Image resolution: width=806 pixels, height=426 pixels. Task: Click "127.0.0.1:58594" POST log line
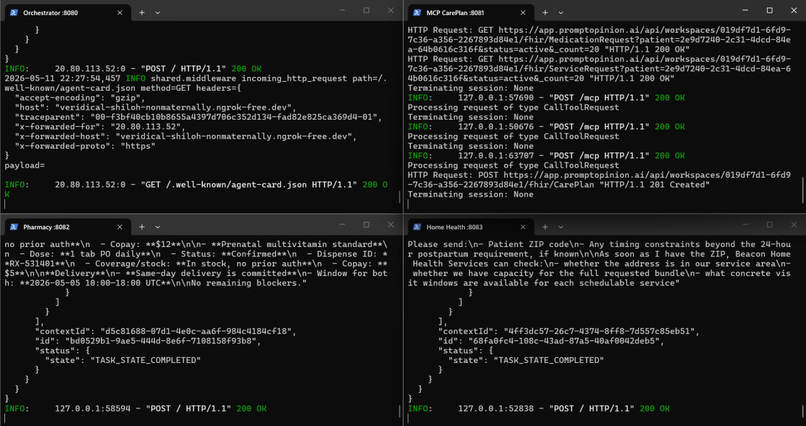click(x=136, y=409)
